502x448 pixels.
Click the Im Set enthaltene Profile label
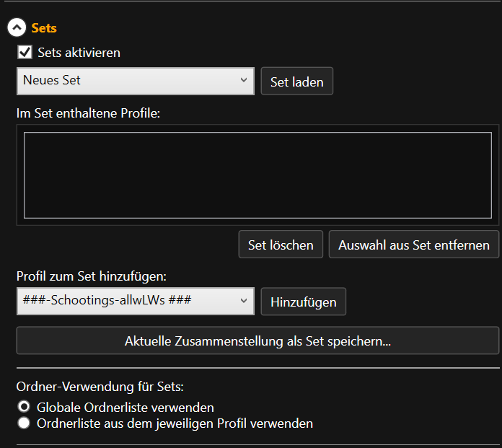[x=88, y=113]
